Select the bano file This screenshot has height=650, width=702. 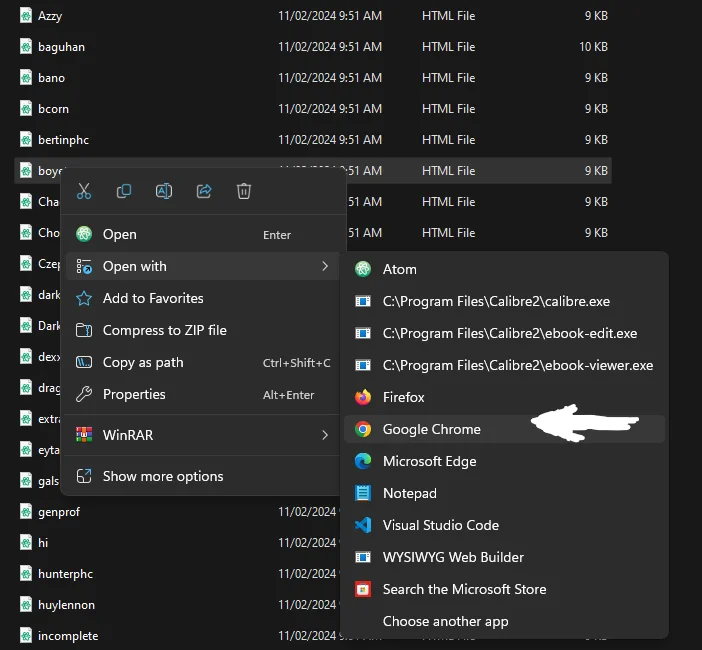pyautogui.click(x=313, y=77)
